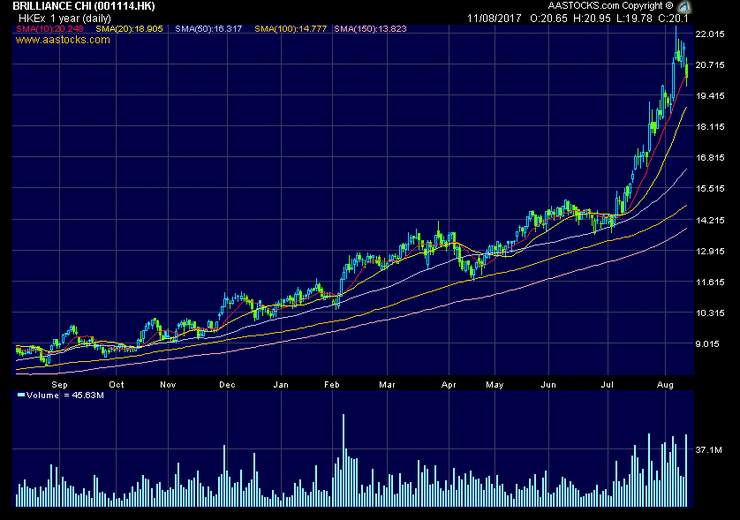Click the Jun month label

548,385
